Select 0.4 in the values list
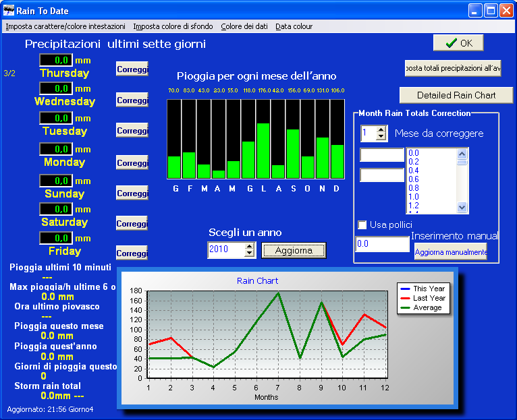The height and width of the screenshot is (420, 517). (414, 171)
